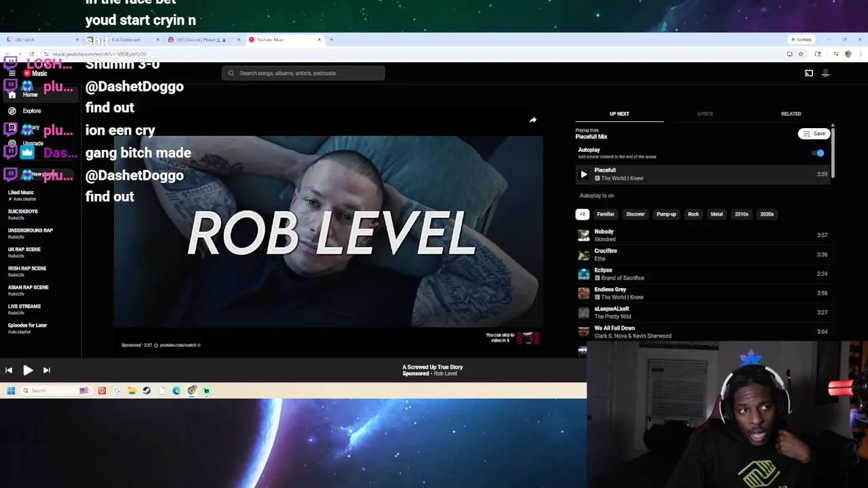Open the YouTube Music hamburger guide menu
The width and height of the screenshot is (868, 488).
pos(12,73)
